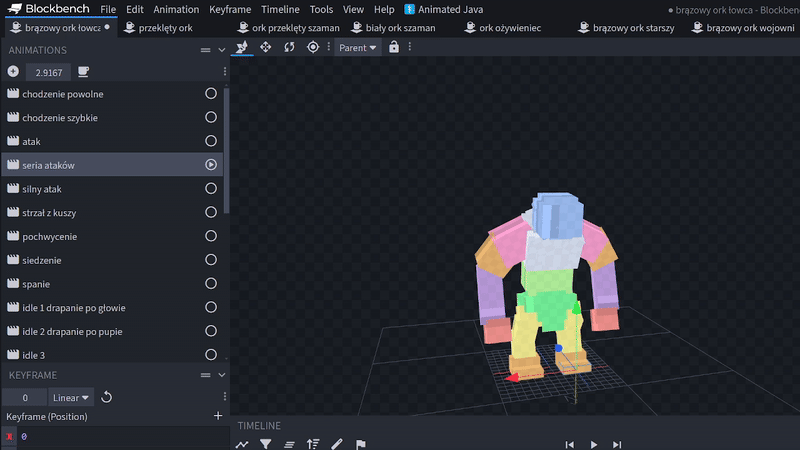The width and height of the screenshot is (800, 450).
Task: Click the lock icon next to Parent
Action: pos(394,47)
